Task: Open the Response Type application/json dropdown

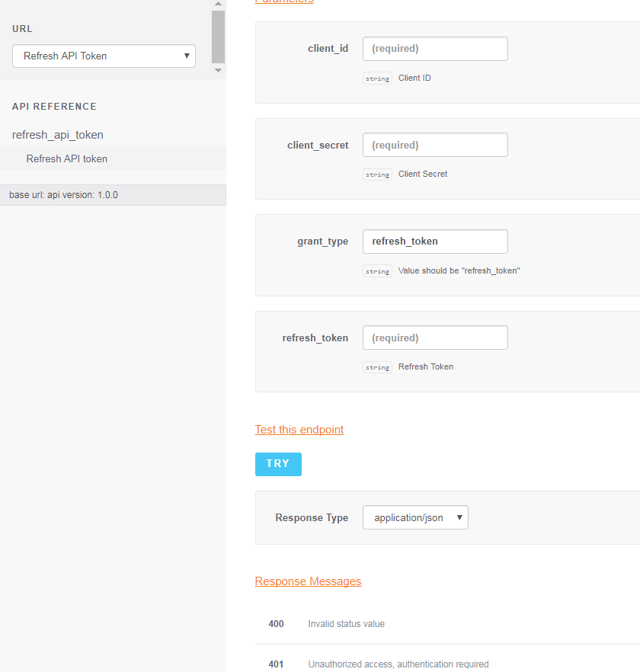Action: click(415, 518)
